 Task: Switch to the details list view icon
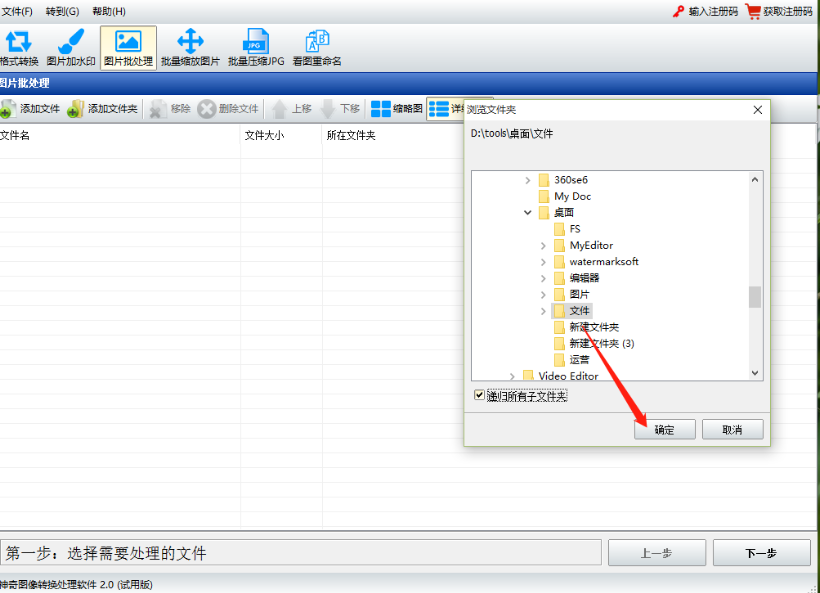click(439, 109)
